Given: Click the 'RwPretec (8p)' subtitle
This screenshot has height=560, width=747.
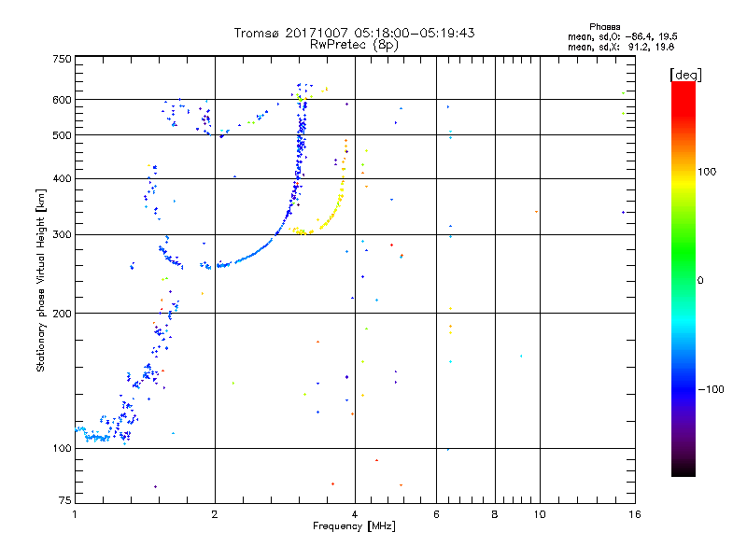Looking at the screenshot, I should pyautogui.click(x=354, y=45).
